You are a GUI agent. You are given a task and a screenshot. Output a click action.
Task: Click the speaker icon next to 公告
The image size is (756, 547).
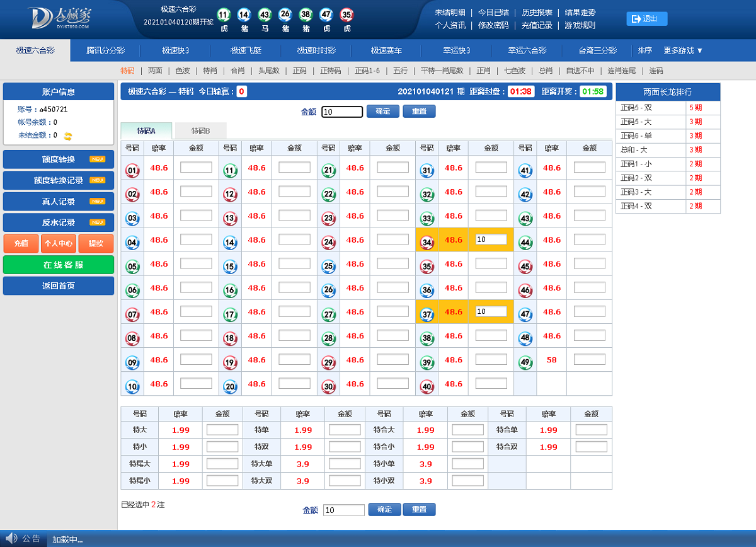[11, 538]
